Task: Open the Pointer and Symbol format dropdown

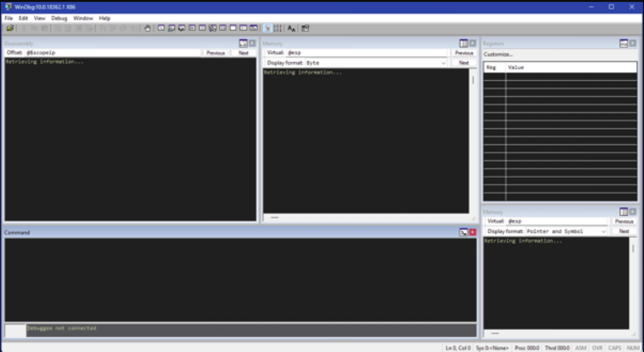Action: coord(603,231)
